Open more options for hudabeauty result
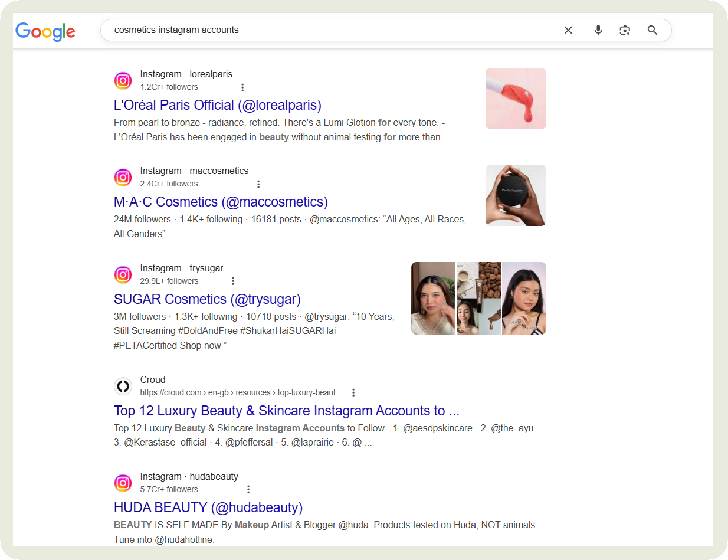Screen dimensions: 728x560 click(248, 490)
